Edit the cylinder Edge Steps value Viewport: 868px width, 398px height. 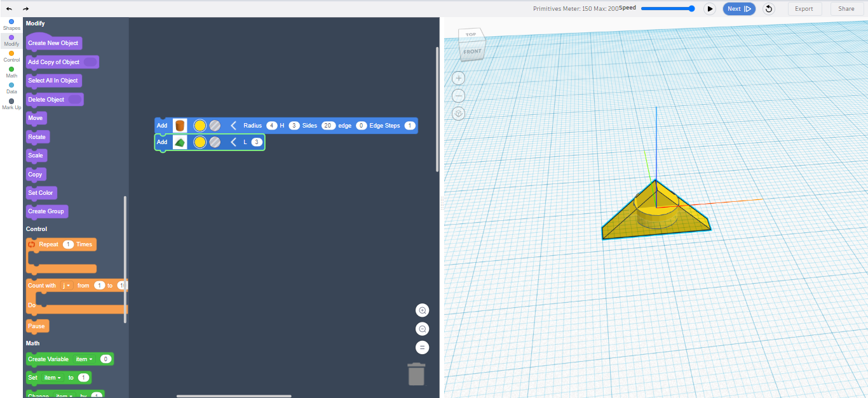410,126
